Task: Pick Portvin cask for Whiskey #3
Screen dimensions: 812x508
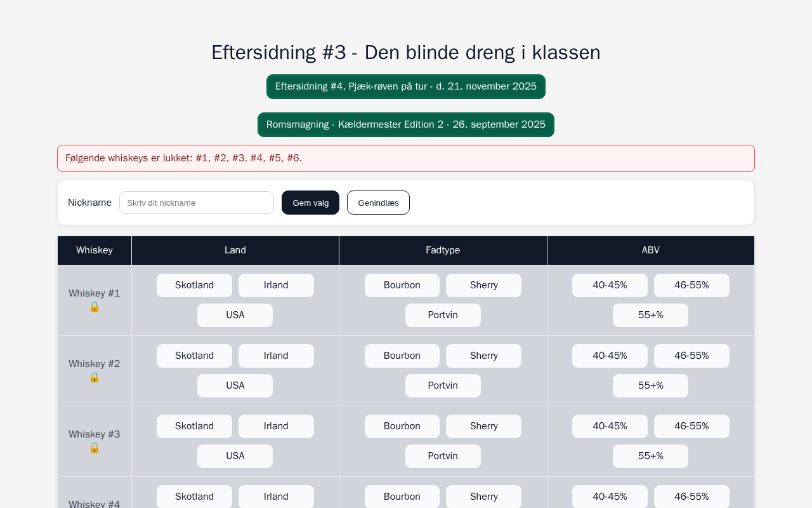Action: coord(443,456)
